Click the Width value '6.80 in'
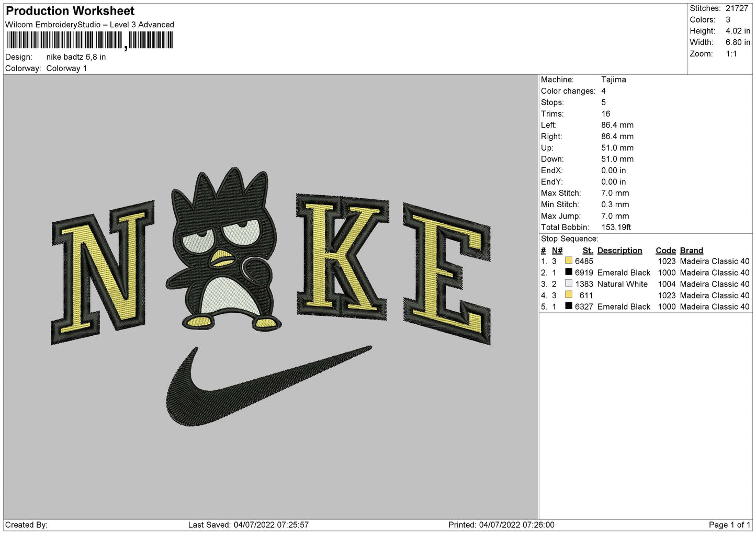This screenshot has height=534, width=756. coord(738,42)
